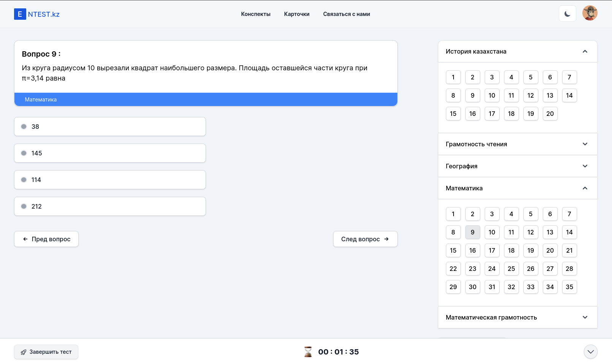Open the user profile avatar

pos(590,13)
